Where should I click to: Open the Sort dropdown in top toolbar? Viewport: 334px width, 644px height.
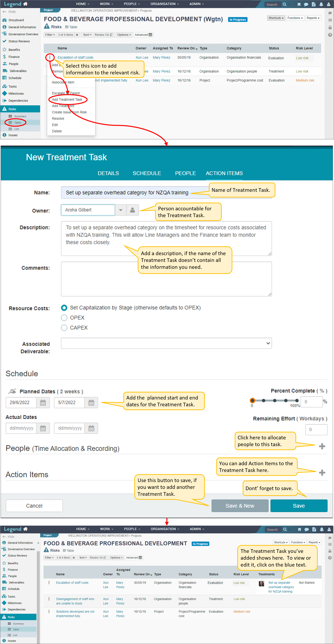pos(87,35)
